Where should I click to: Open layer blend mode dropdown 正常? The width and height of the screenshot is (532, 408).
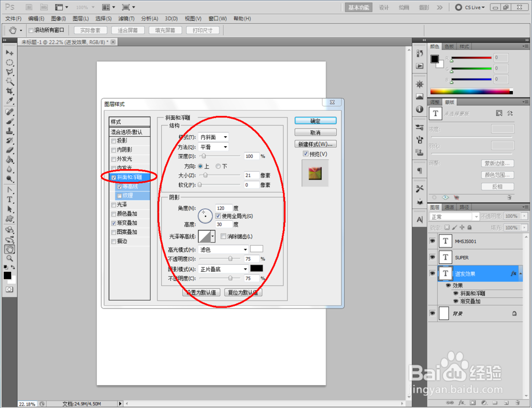(x=454, y=217)
